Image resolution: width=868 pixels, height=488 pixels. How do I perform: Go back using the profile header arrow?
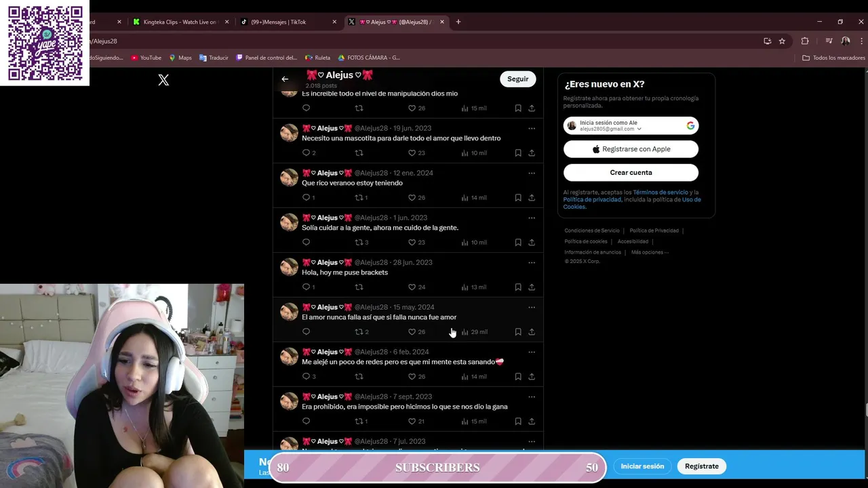tap(285, 79)
